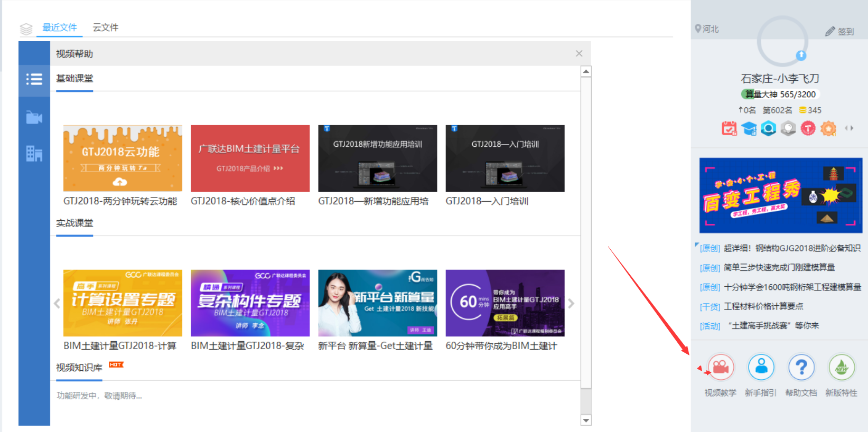Click the title GTJ2018-两分钟玩转云功能

click(x=120, y=201)
